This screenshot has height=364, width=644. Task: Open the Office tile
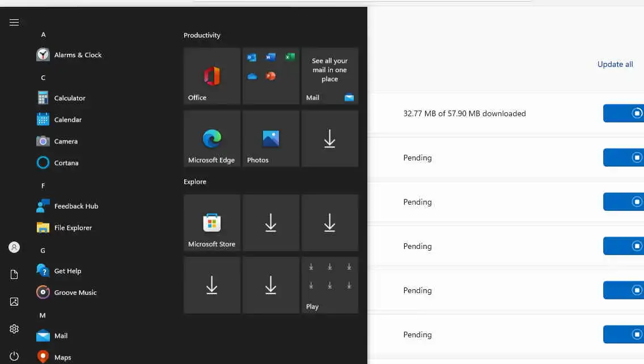212,76
